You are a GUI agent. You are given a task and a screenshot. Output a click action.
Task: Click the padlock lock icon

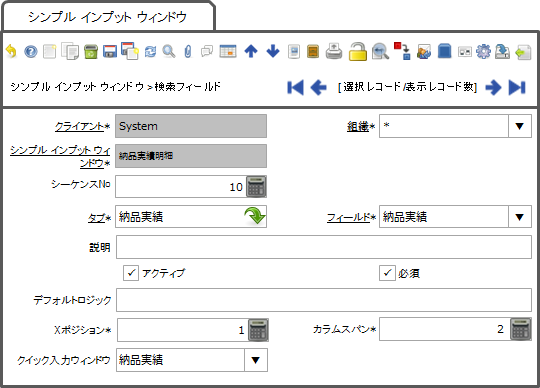[x=358, y=51]
